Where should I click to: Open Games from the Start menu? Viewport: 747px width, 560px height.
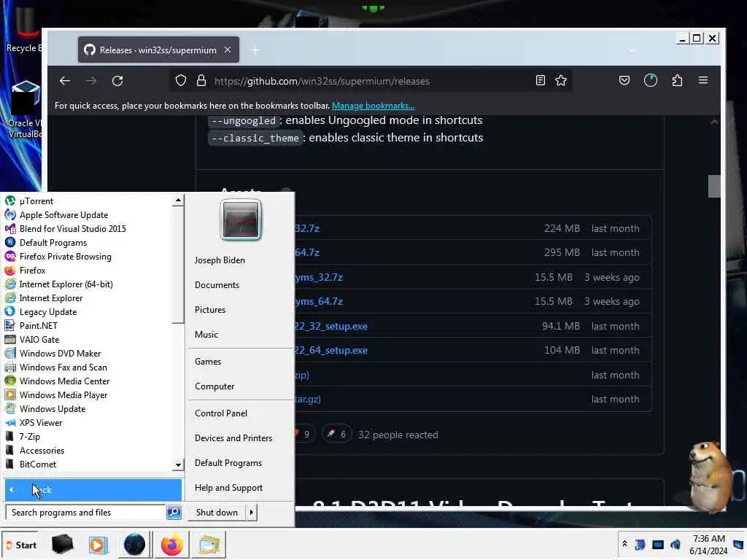coord(208,362)
